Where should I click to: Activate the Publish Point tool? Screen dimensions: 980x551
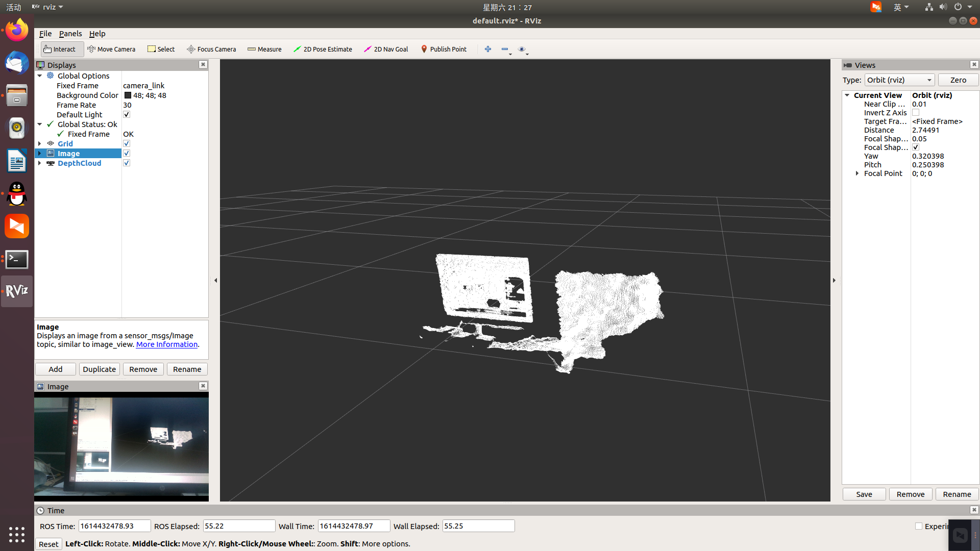point(444,49)
